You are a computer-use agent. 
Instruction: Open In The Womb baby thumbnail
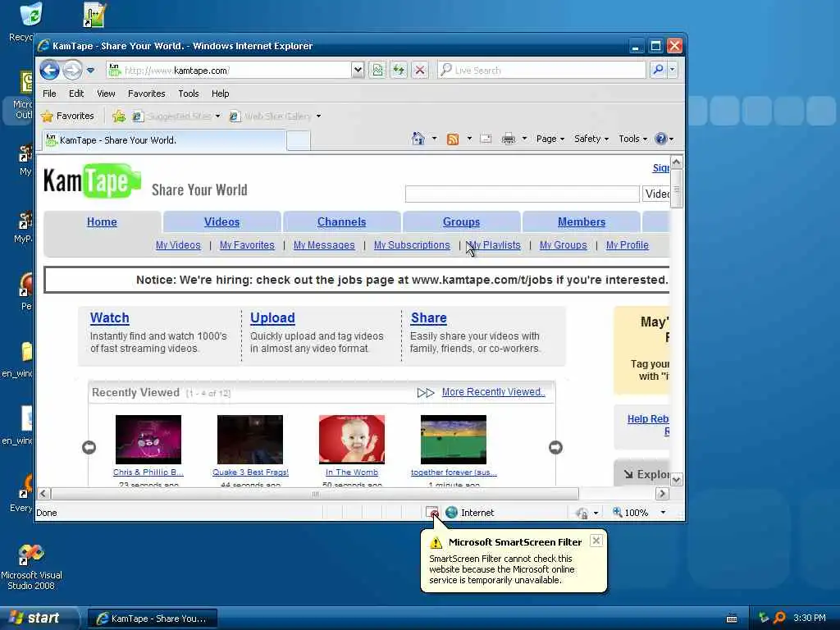[352, 440]
